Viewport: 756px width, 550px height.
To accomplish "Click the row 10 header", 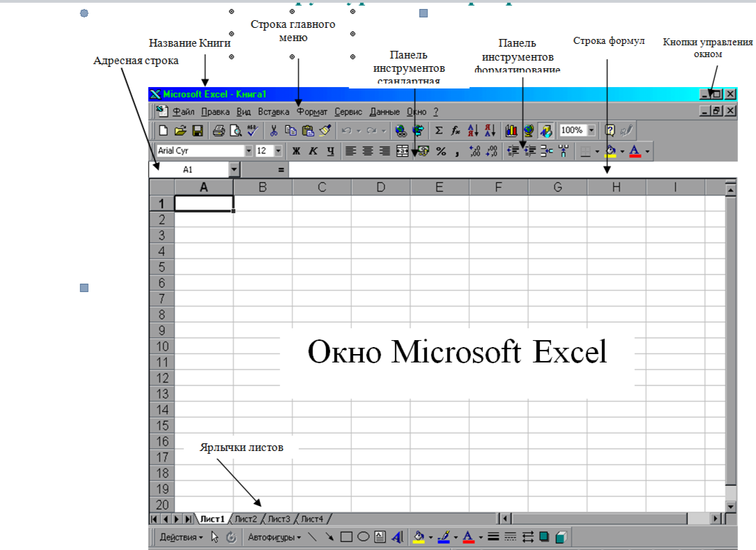I will 162,346.
